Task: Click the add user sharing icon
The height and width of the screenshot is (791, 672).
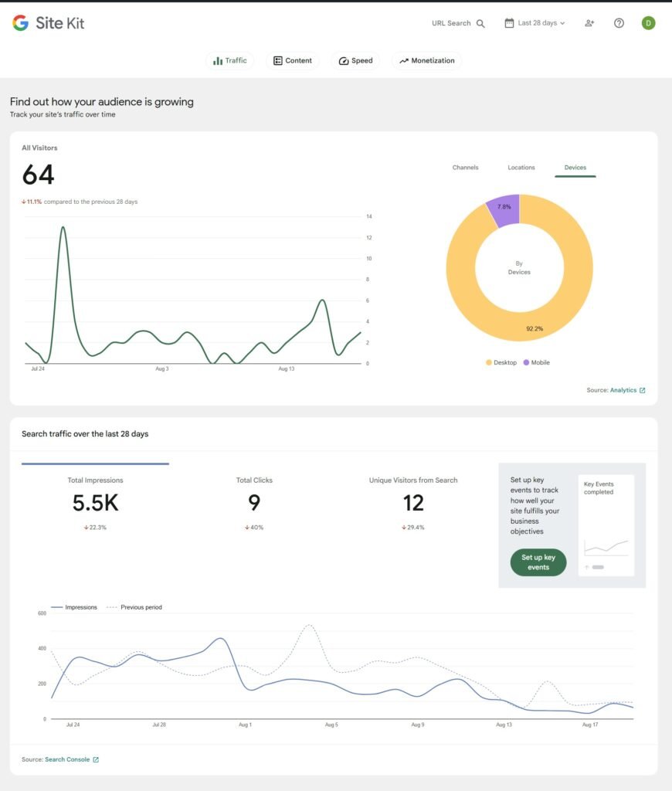Action: (589, 24)
